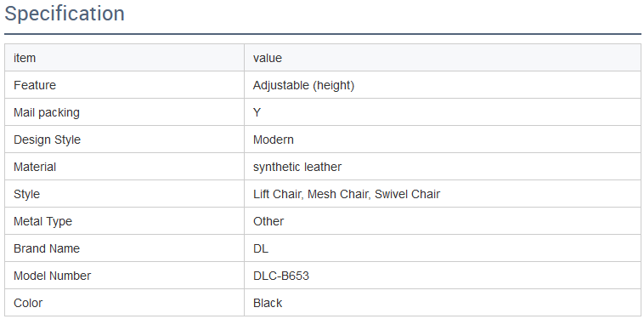The height and width of the screenshot is (319, 644).
Task: Select the 'synthetic leather' value
Action: (297, 167)
